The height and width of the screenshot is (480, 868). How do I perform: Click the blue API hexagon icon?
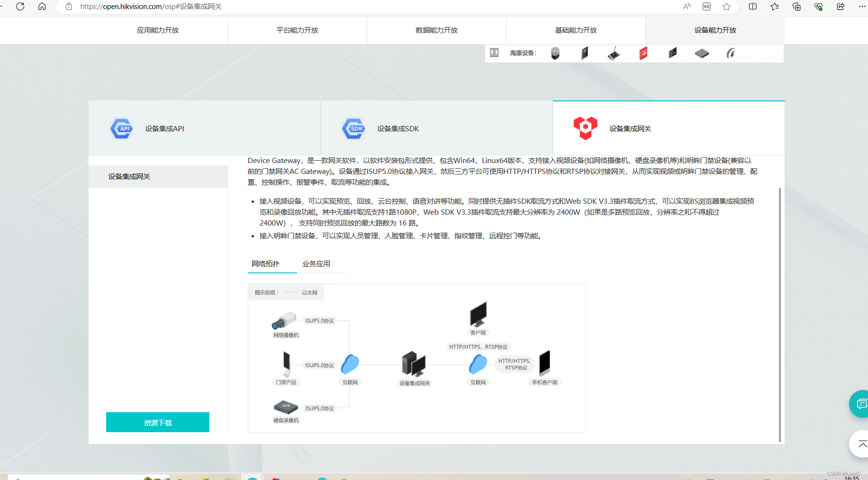click(121, 128)
